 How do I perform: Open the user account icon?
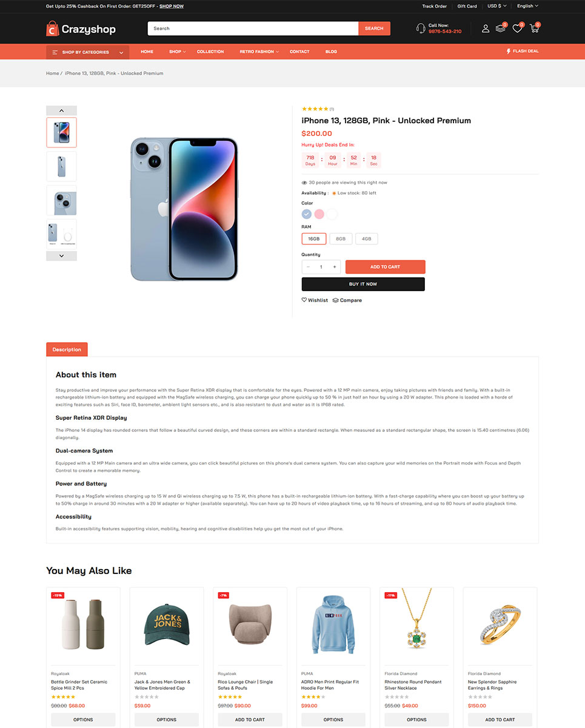point(486,29)
